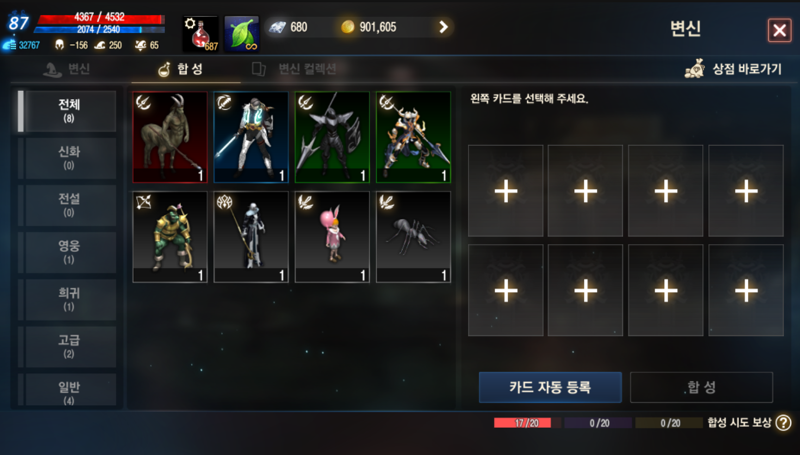
Task: Filter cards by 희귀 grade
Action: [69, 299]
